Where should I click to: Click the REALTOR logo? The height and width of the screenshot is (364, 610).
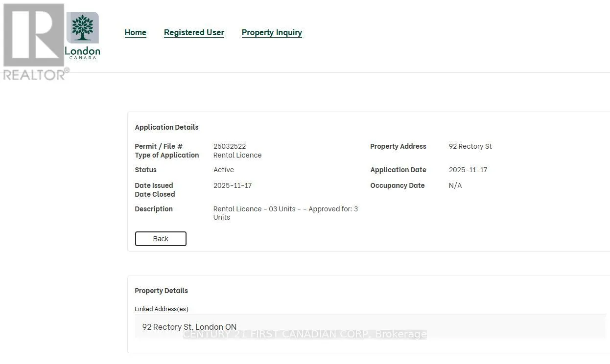34,42
